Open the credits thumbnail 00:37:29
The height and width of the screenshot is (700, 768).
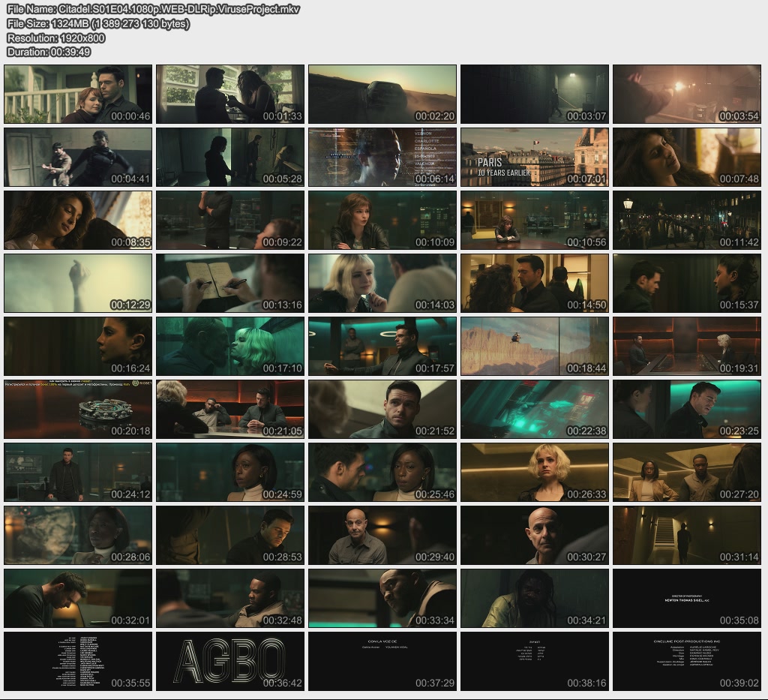click(x=382, y=661)
